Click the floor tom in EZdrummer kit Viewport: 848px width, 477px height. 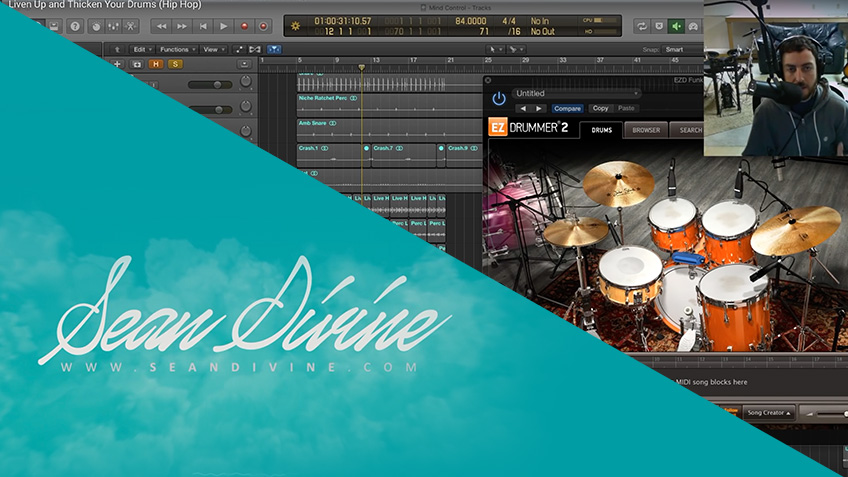[734, 306]
